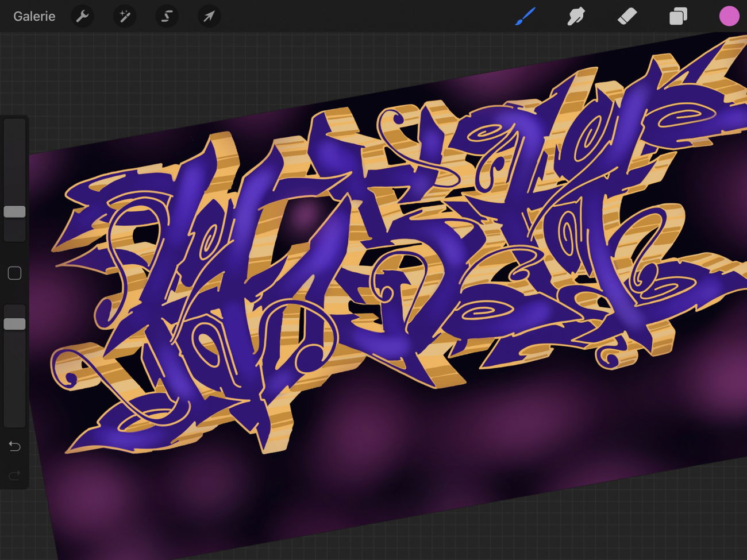The image size is (747, 560).
Task: Open the Actions wrench menu
Action: [82, 16]
